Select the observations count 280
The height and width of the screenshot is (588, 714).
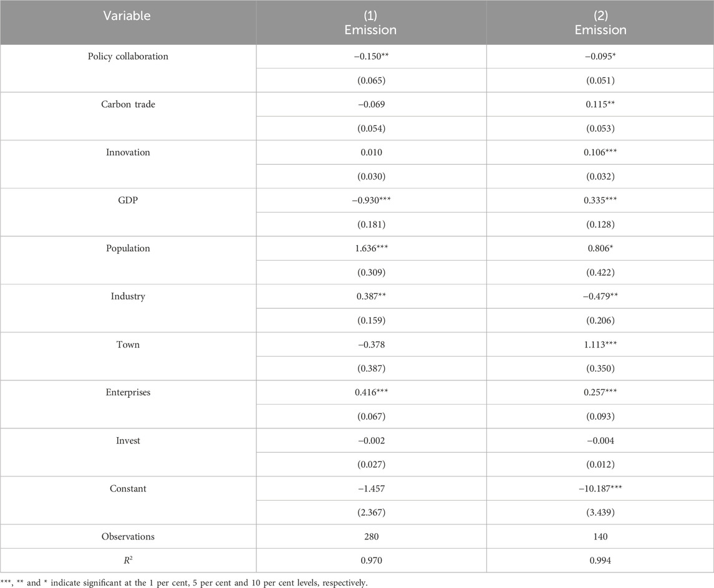click(x=371, y=537)
